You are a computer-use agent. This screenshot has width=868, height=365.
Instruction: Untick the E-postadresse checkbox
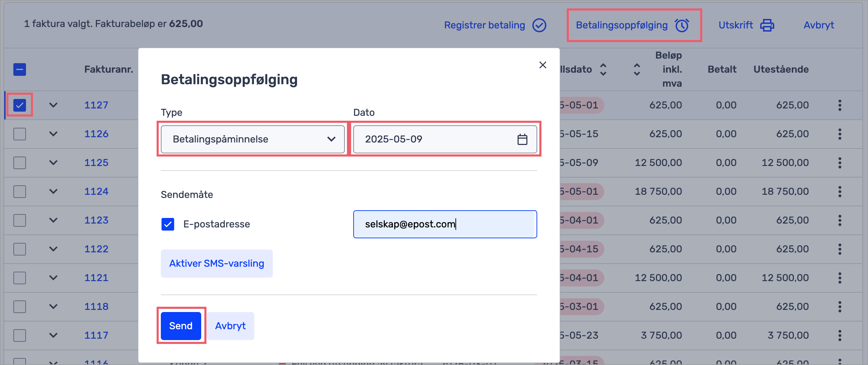click(x=168, y=224)
